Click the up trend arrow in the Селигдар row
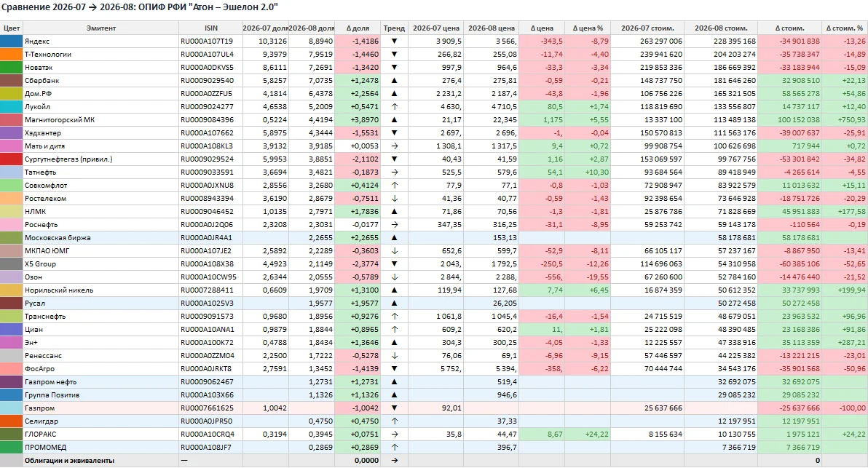Image resolution: width=868 pixels, height=468 pixels. [394, 421]
